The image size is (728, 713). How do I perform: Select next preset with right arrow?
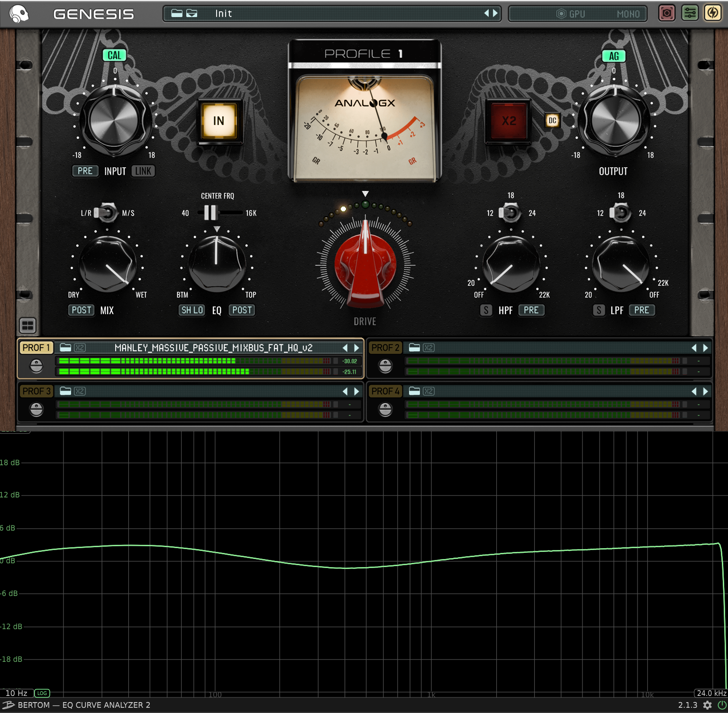(x=495, y=13)
